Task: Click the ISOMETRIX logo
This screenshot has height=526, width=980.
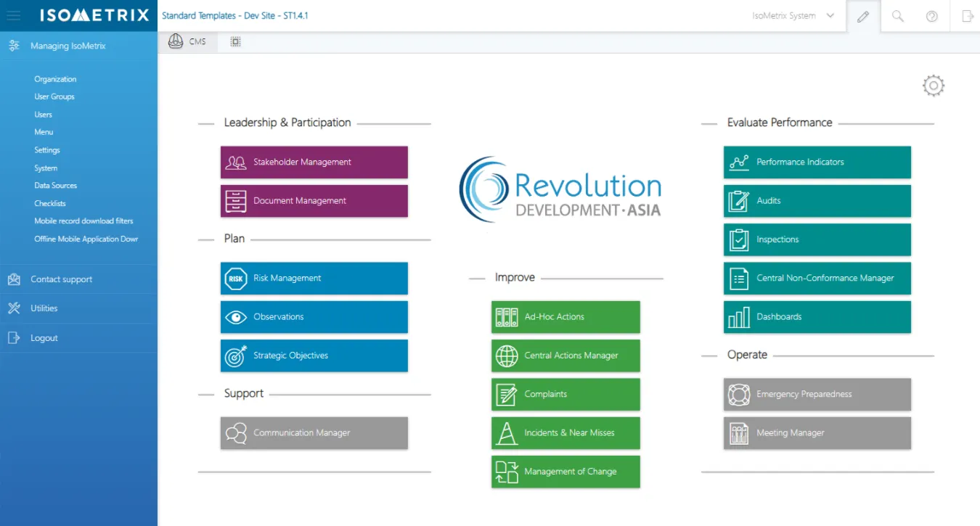Action: pyautogui.click(x=94, y=15)
